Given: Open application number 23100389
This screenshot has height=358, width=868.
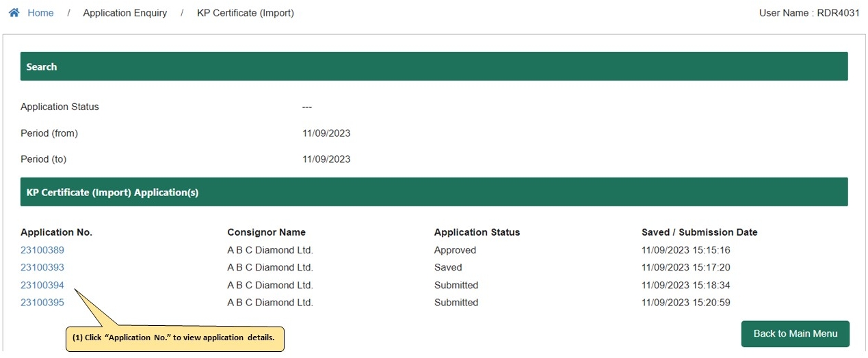Looking at the screenshot, I should pos(42,250).
